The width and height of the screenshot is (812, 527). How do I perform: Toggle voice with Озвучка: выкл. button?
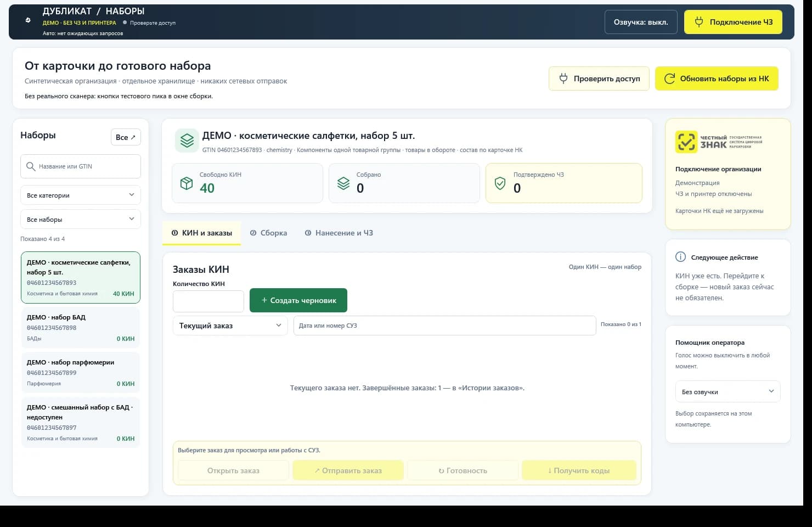coord(641,22)
